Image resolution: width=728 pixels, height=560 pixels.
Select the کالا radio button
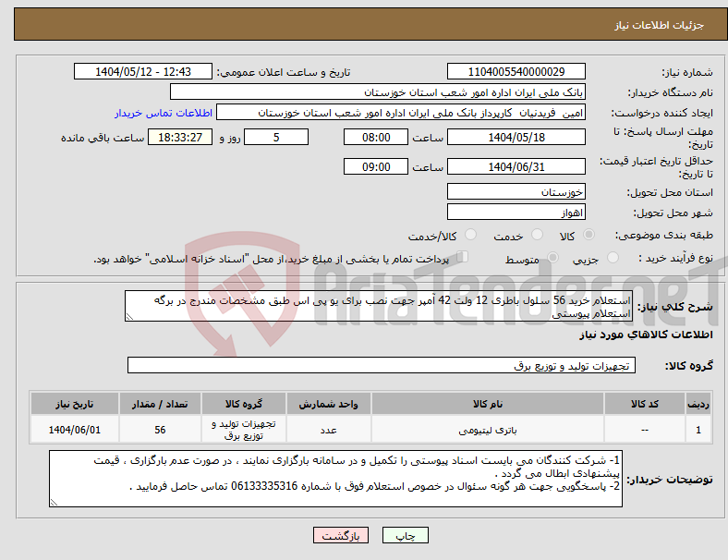(x=588, y=235)
